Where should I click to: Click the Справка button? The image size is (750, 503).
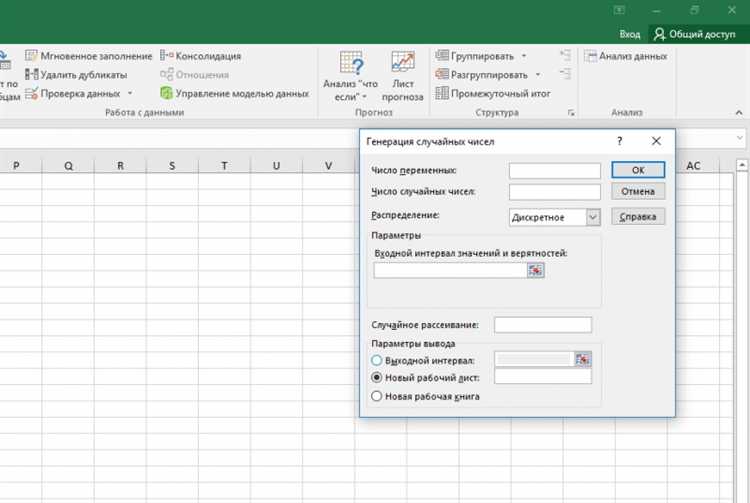pyautogui.click(x=638, y=217)
